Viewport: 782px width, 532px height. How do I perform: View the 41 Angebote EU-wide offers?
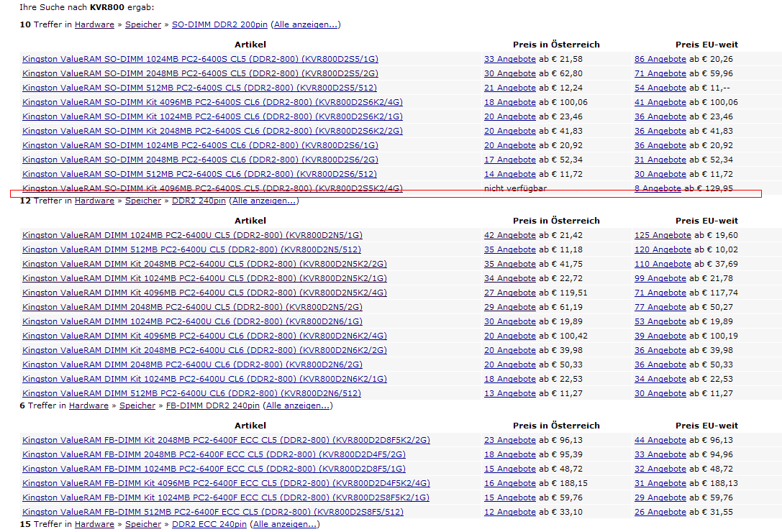660,102
